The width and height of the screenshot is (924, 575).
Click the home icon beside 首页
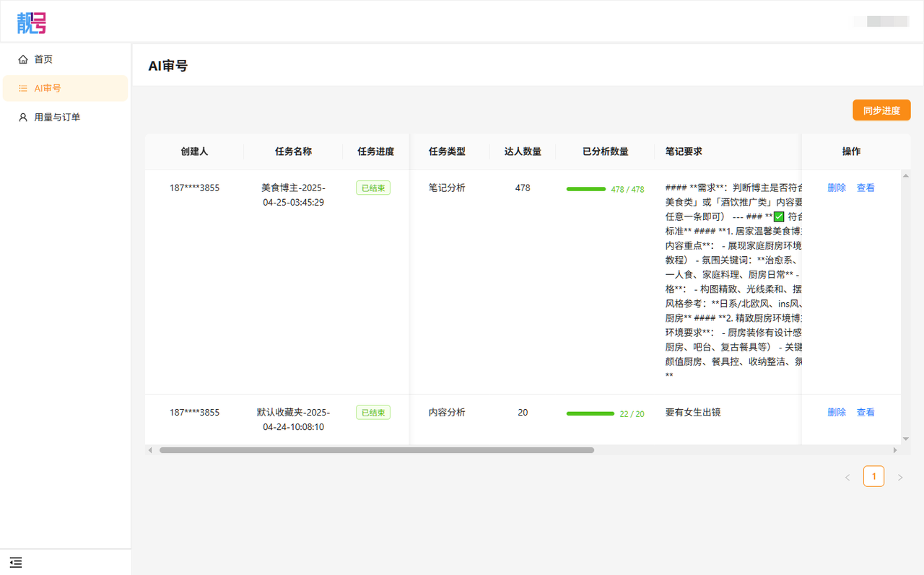coord(23,59)
